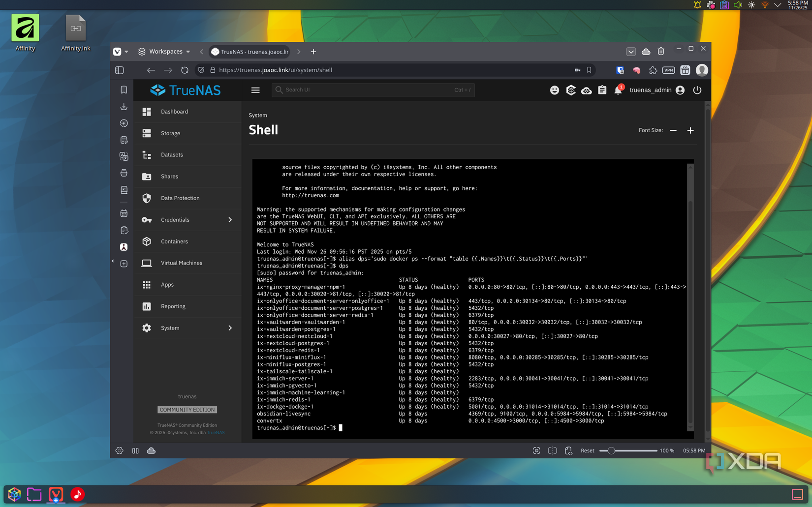Screen dimensions: 812x507
Task: Open the Workspaces dropdown
Action: point(165,51)
